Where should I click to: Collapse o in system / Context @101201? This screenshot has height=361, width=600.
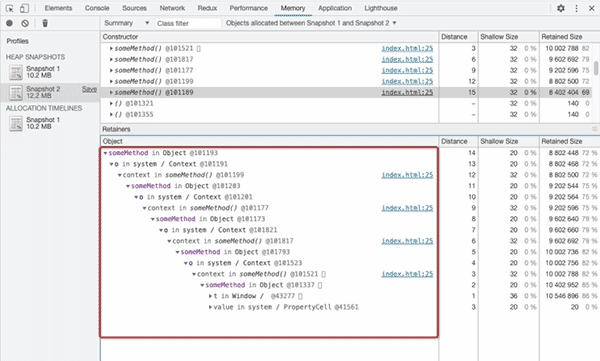136,197
